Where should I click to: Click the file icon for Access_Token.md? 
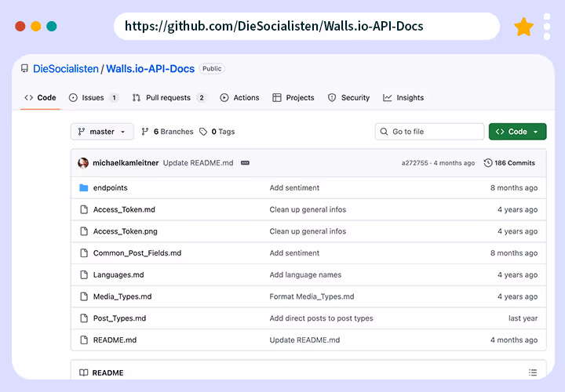pos(84,209)
